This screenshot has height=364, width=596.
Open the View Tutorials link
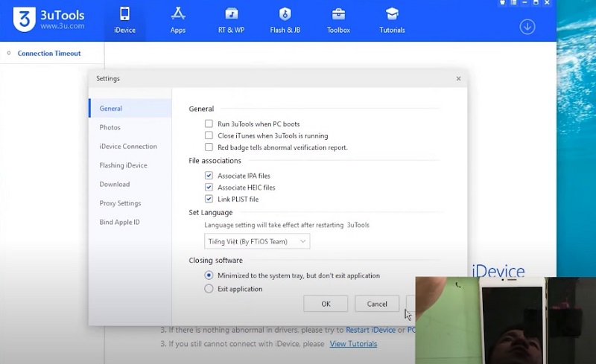coord(353,344)
